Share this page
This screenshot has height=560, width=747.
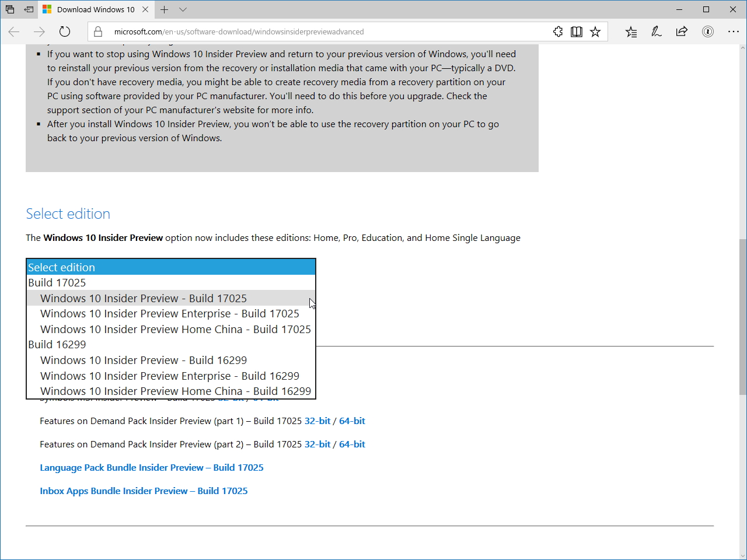[x=682, y=32]
